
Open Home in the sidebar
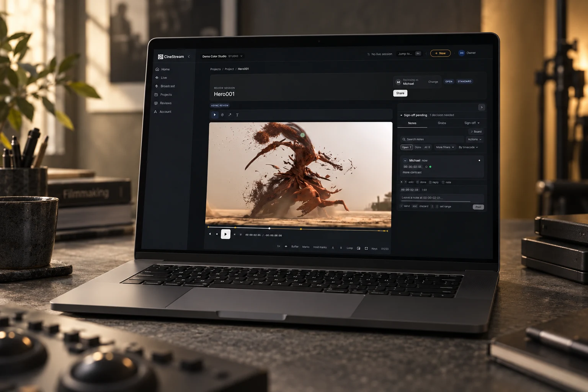click(x=163, y=69)
